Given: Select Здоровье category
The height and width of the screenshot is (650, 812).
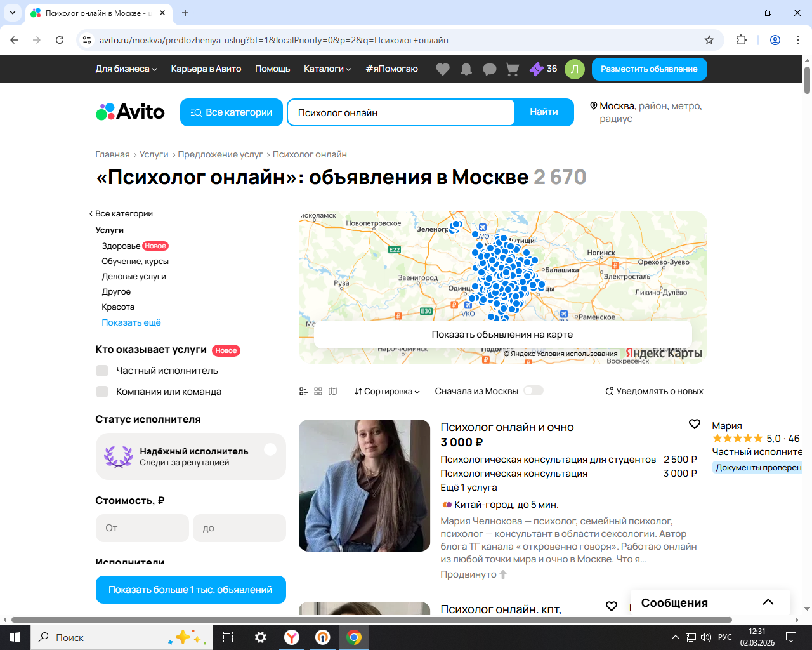Looking at the screenshot, I should tap(121, 246).
